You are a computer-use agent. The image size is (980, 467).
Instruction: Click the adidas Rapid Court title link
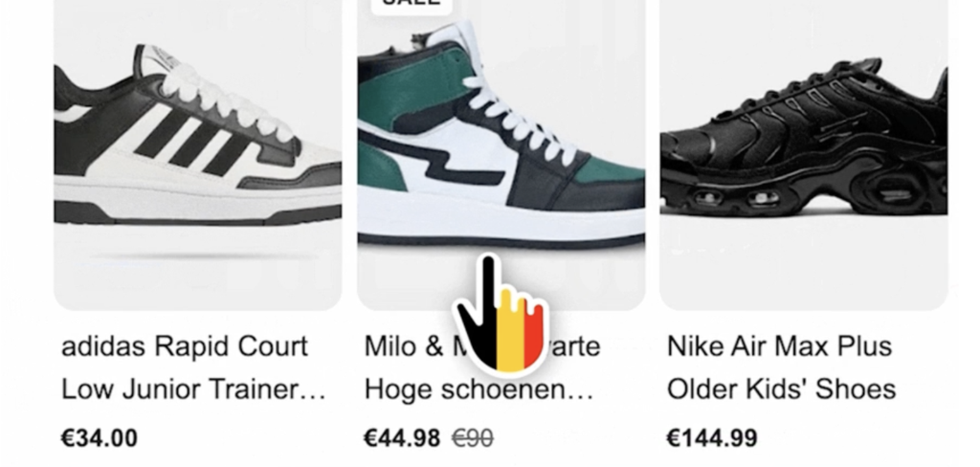click(x=185, y=346)
